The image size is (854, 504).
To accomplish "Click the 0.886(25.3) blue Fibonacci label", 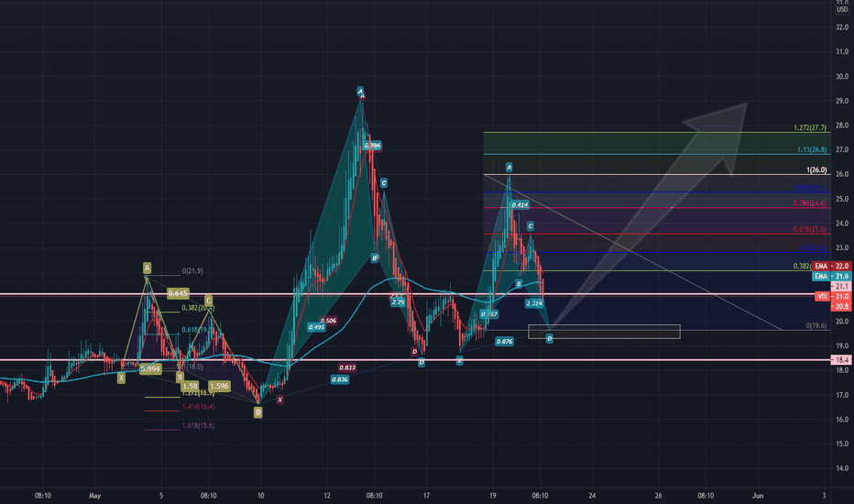I will tap(810, 188).
